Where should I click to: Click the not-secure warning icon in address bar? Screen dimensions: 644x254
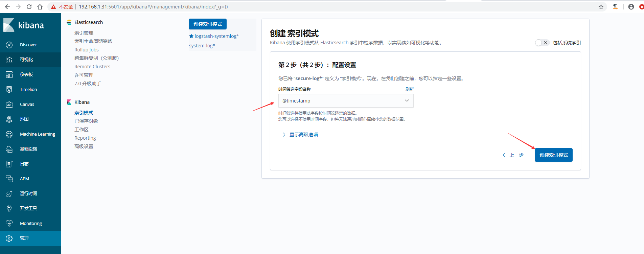(53, 7)
